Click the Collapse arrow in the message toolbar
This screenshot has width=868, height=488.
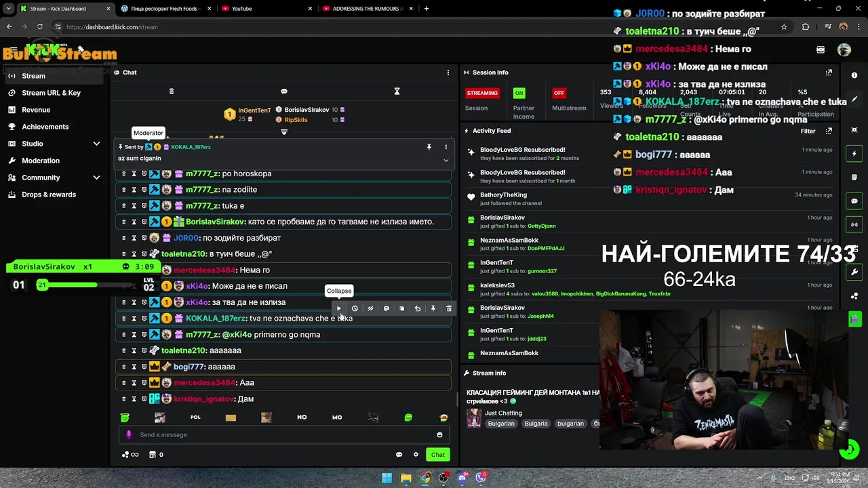click(x=339, y=308)
